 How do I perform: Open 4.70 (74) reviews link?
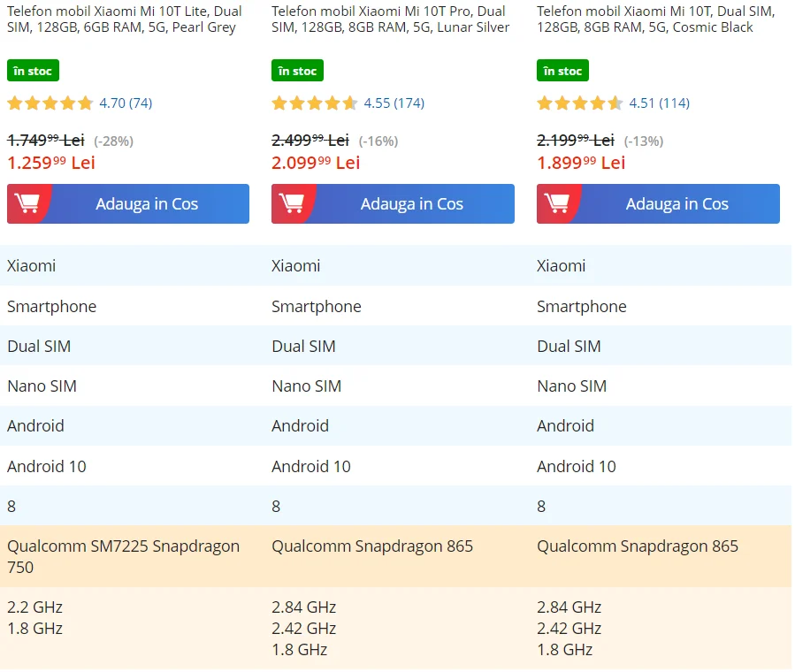(126, 103)
